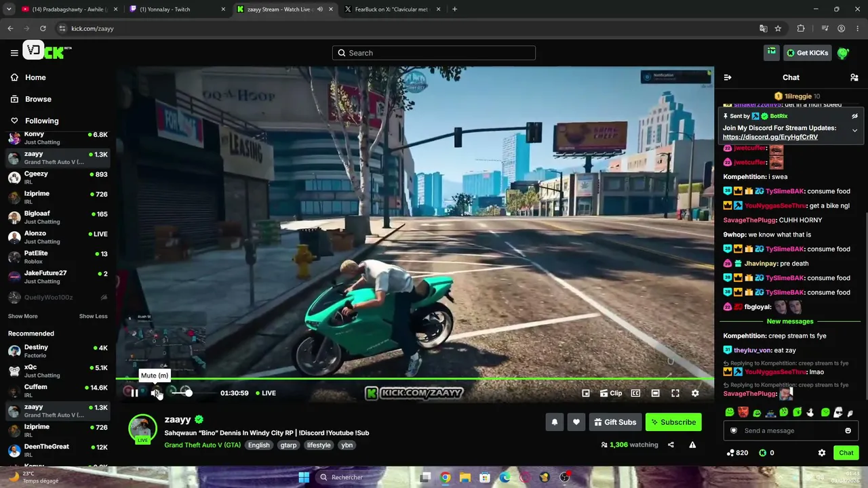Open JakeFuture27's channel from Following list

point(58,277)
